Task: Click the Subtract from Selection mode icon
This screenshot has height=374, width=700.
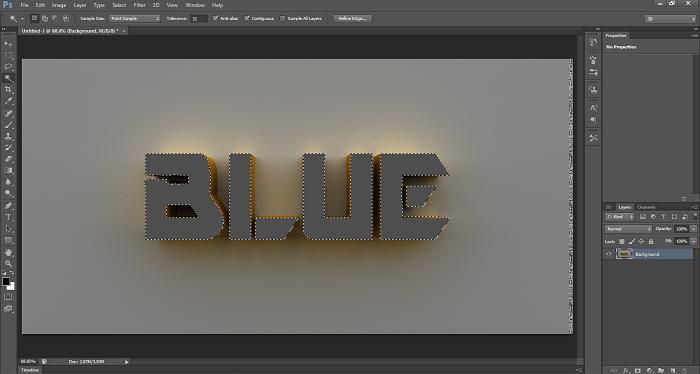Action: pyautogui.click(x=55, y=18)
